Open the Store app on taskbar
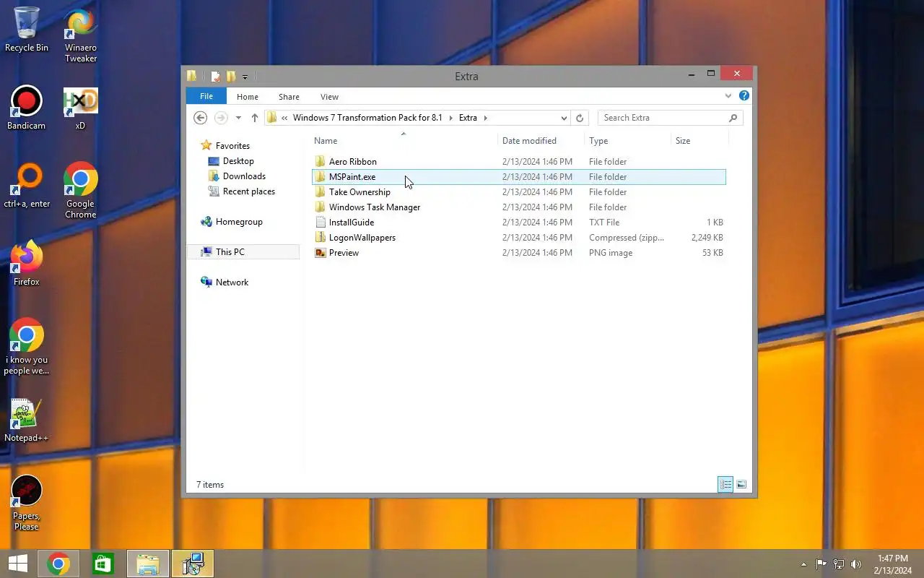The height and width of the screenshot is (578, 924). [x=103, y=564]
